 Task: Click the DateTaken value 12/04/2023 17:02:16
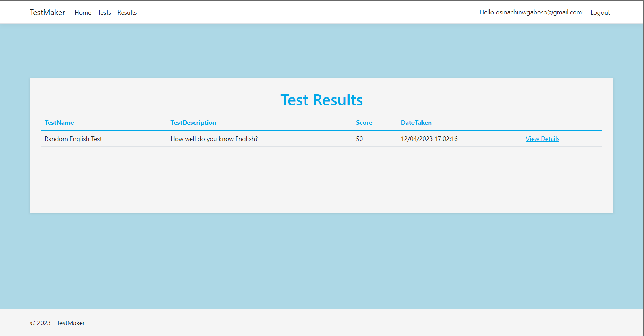[x=429, y=139]
